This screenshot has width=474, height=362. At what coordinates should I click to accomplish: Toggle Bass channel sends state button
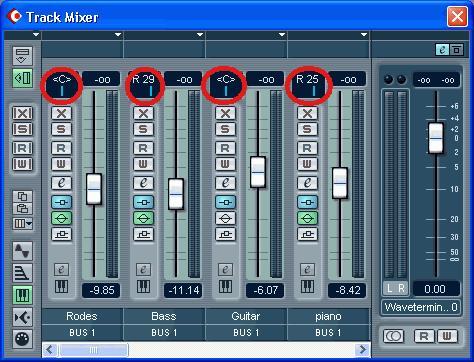pos(143,234)
